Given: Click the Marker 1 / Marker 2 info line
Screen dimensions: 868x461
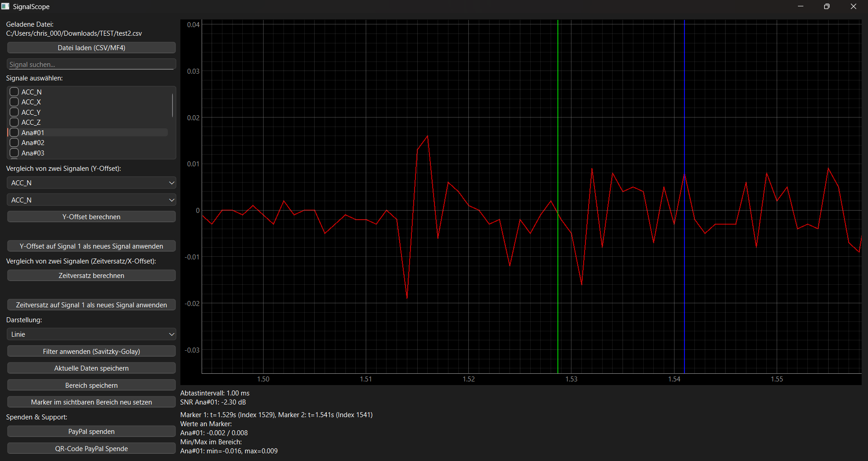Looking at the screenshot, I should tap(276, 415).
